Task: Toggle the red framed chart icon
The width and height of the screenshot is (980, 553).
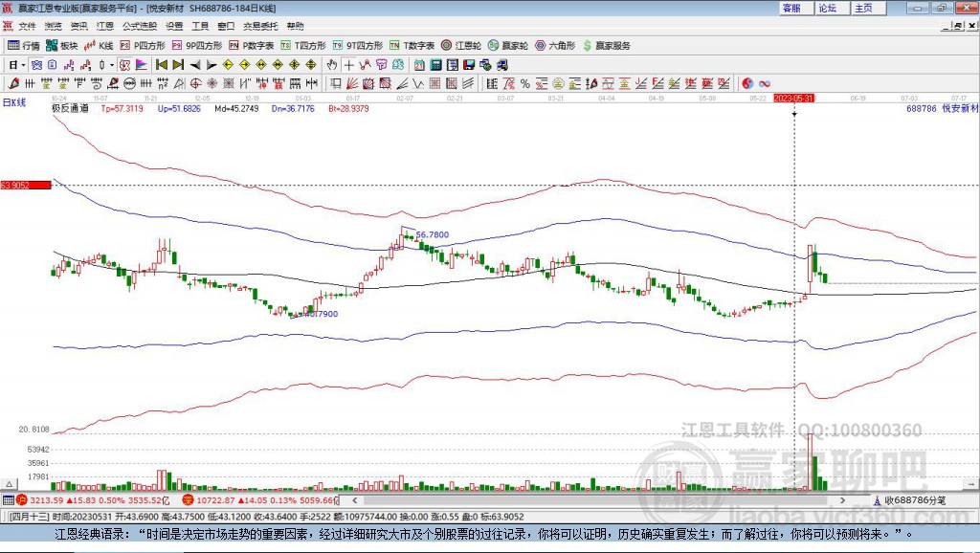Action: (x=125, y=65)
